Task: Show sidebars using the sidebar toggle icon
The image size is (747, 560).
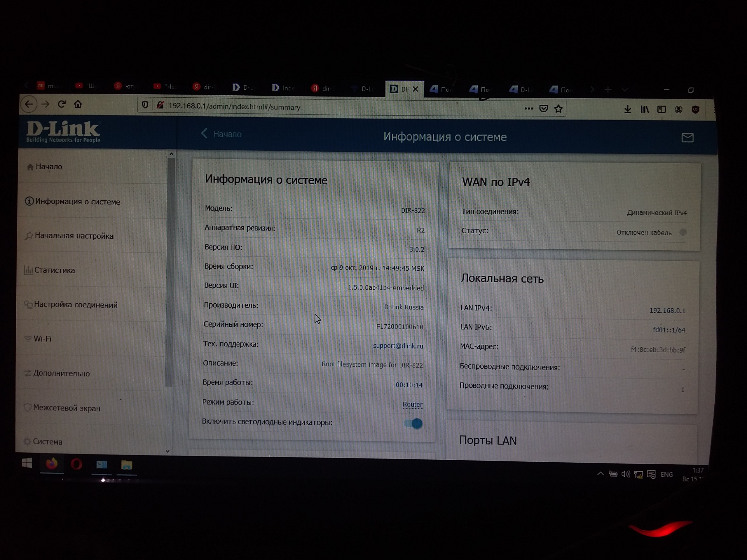Action: tap(662, 109)
